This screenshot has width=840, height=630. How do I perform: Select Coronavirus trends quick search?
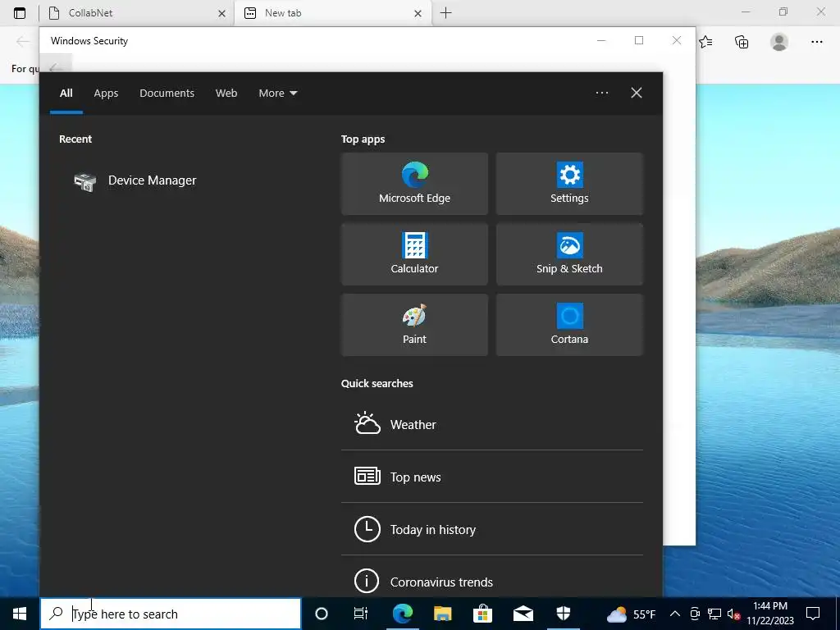[492, 582]
